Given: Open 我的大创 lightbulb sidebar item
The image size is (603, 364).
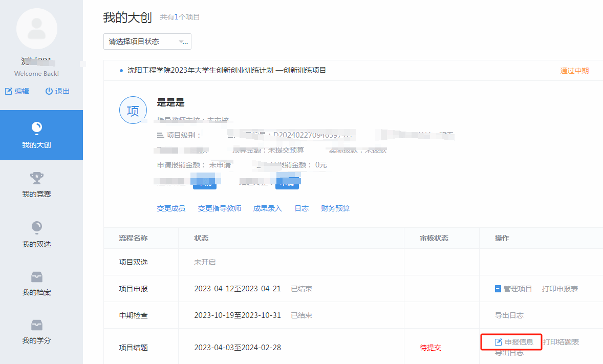Looking at the screenshot, I should 36,128.
